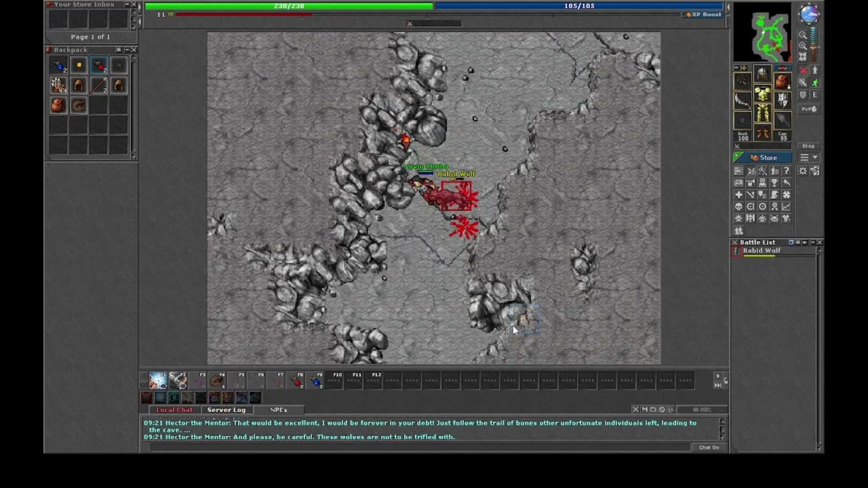The width and height of the screenshot is (868, 488).
Task: Open the hamburger menu dropdown under Stop
Action: pyautogui.click(x=808, y=157)
